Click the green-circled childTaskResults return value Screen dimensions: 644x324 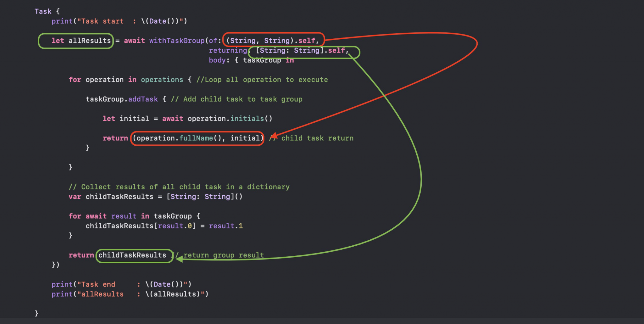[x=134, y=255]
